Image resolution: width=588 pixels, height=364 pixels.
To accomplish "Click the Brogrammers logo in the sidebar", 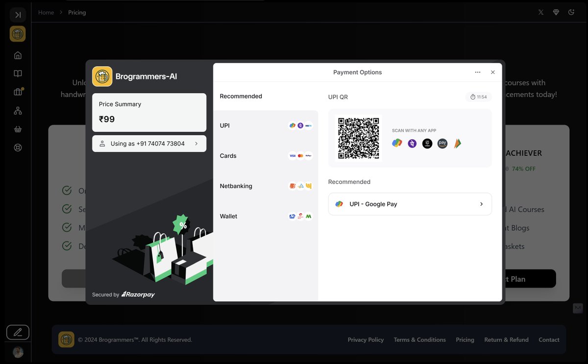I will (18, 34).
